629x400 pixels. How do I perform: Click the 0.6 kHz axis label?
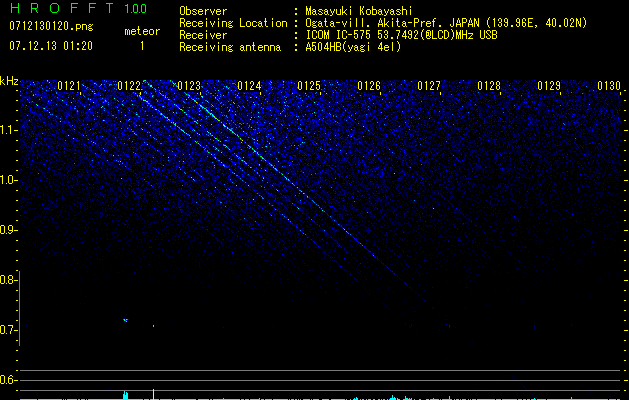(x=8, y=380)
